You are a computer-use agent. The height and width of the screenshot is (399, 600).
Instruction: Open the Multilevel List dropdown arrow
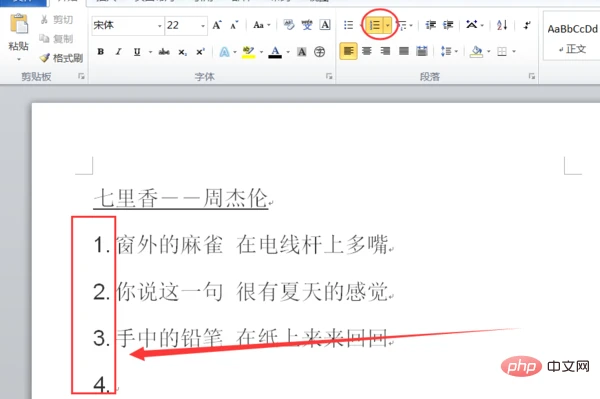[411, 26]
